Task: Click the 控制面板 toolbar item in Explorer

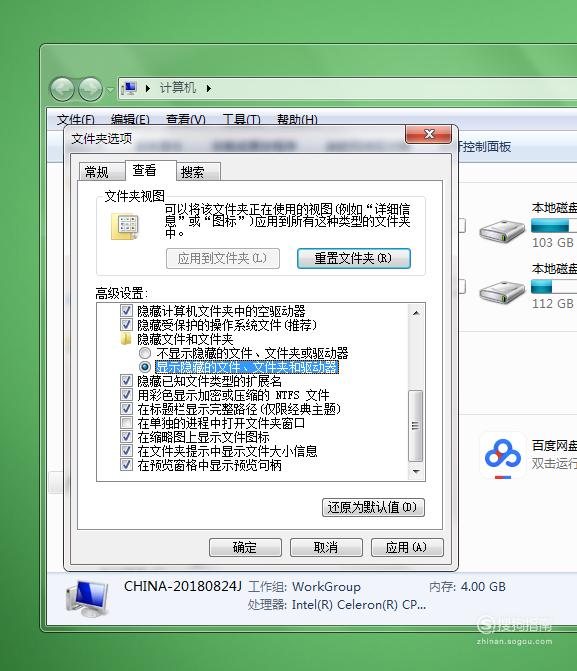Action: (x=487, y=147)
